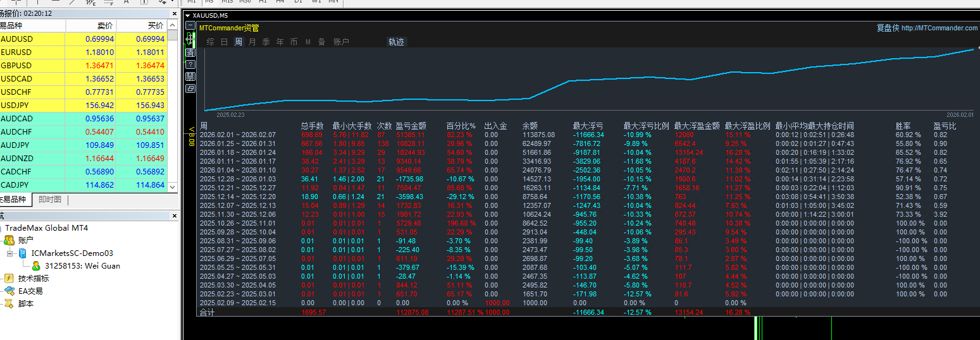
Task: Click the 出入金 column header
Action: [495, 126]
